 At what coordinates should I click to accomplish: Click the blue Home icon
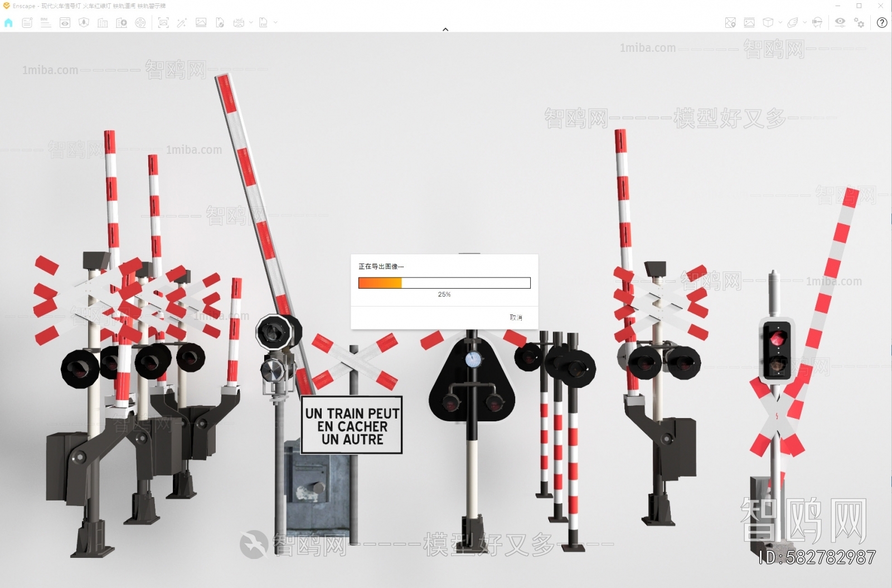click(8, 23)
